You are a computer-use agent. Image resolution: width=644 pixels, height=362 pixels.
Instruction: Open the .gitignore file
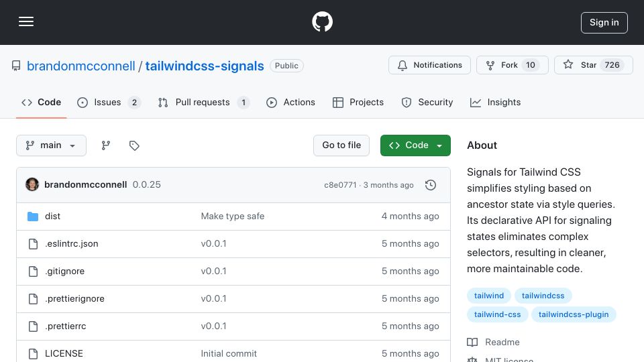click(64, 271)
